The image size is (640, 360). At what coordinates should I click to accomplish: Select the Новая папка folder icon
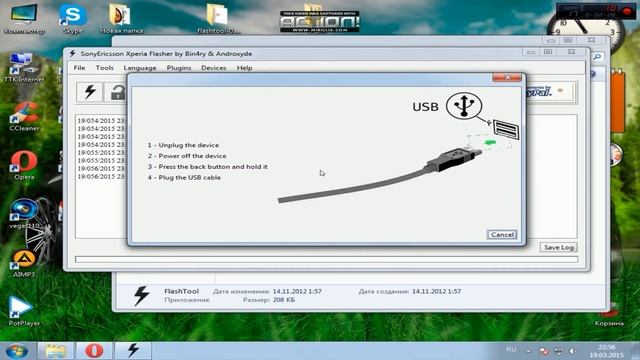coord(121,18)
